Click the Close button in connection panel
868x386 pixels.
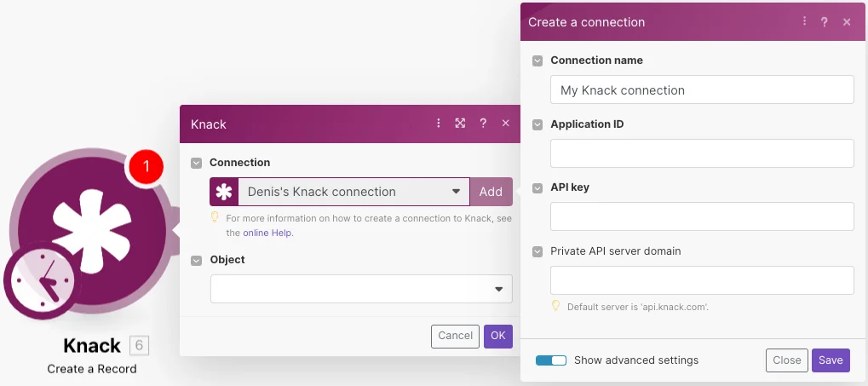[786, 360]
